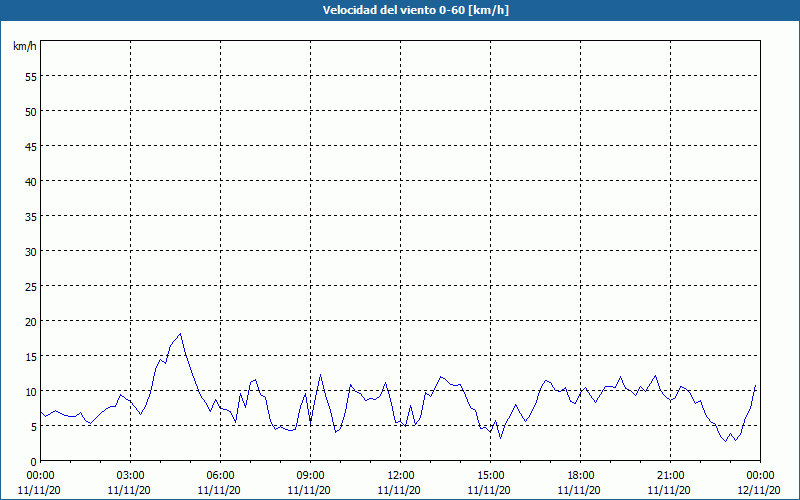Select the y-axis value "20"

pos(31,321)
